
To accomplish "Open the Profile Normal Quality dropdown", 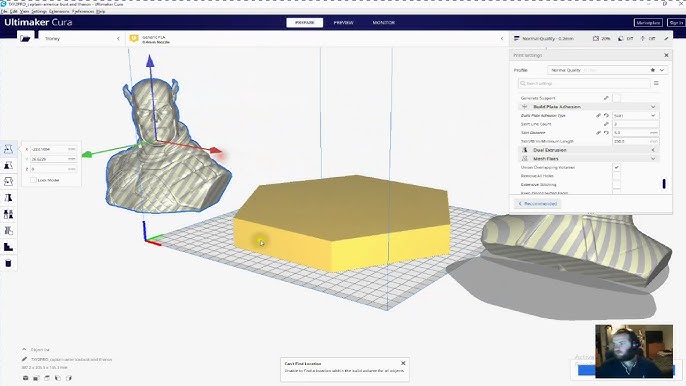I will click(607, 70).
